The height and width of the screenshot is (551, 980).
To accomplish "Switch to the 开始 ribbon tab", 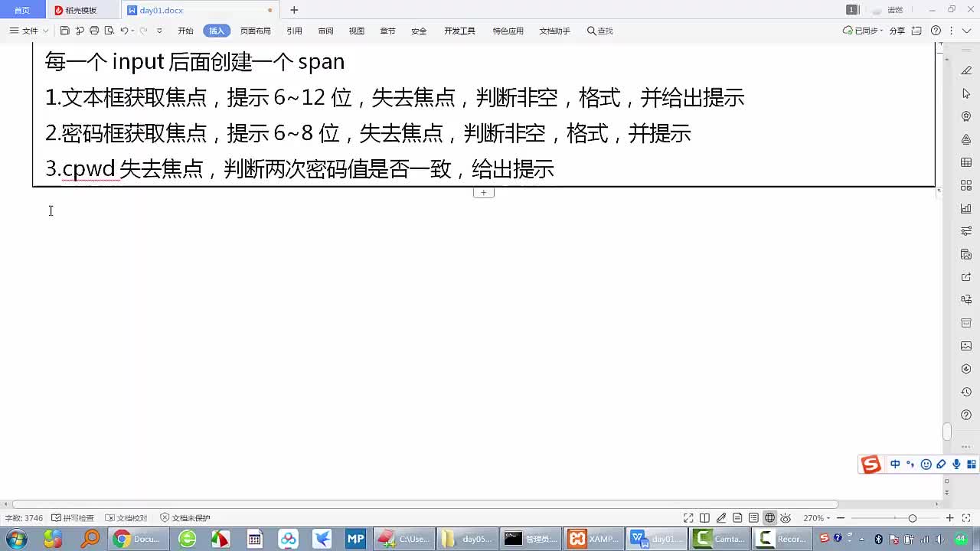I will pos(185,31).
